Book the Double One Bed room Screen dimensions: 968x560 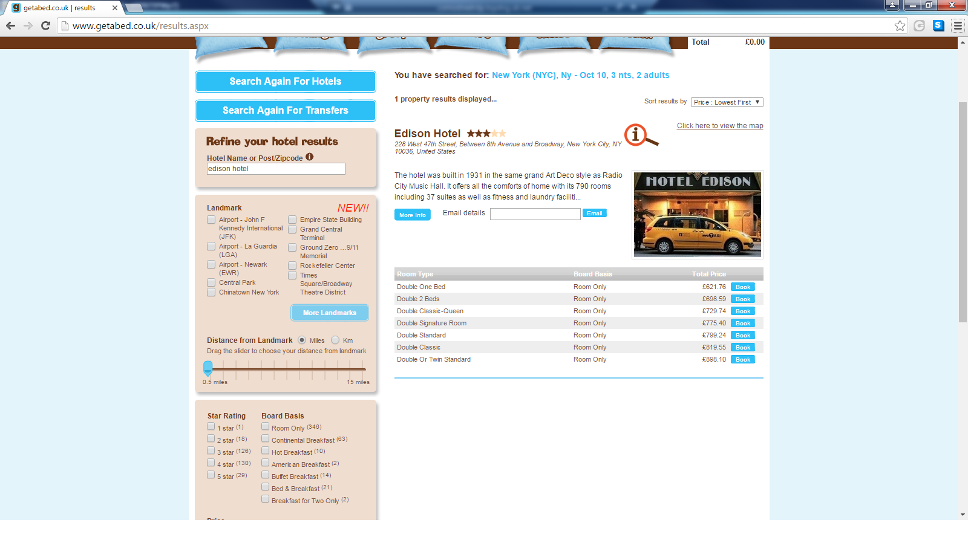click(743, 287)
